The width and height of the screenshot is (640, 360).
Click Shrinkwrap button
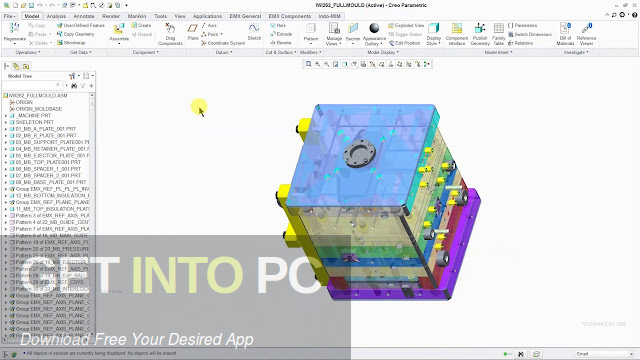[x=71, y=43]
